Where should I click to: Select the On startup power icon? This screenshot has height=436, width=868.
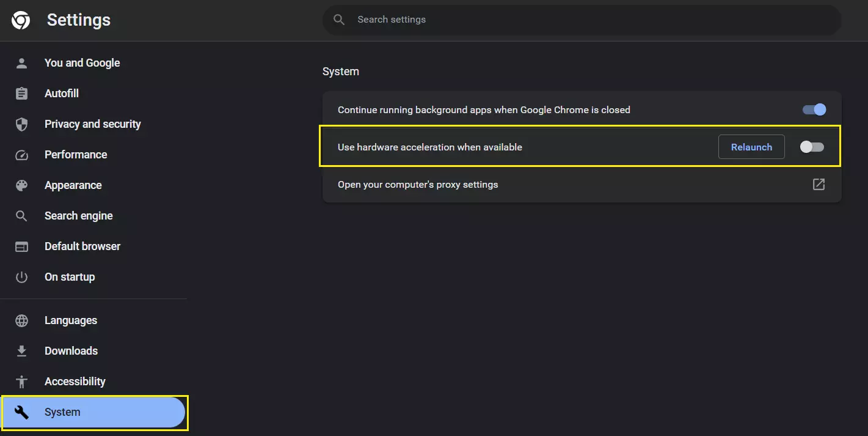pyautogui.click(x=21, y=276)
